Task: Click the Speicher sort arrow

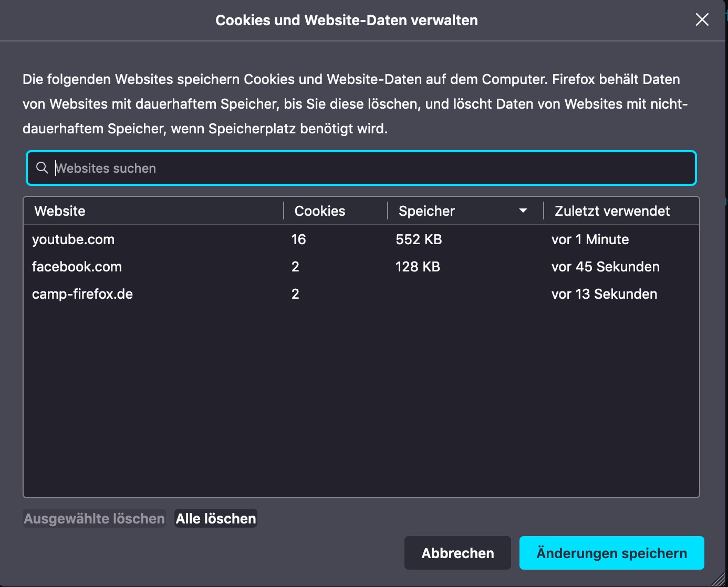Action: [523, 211]
